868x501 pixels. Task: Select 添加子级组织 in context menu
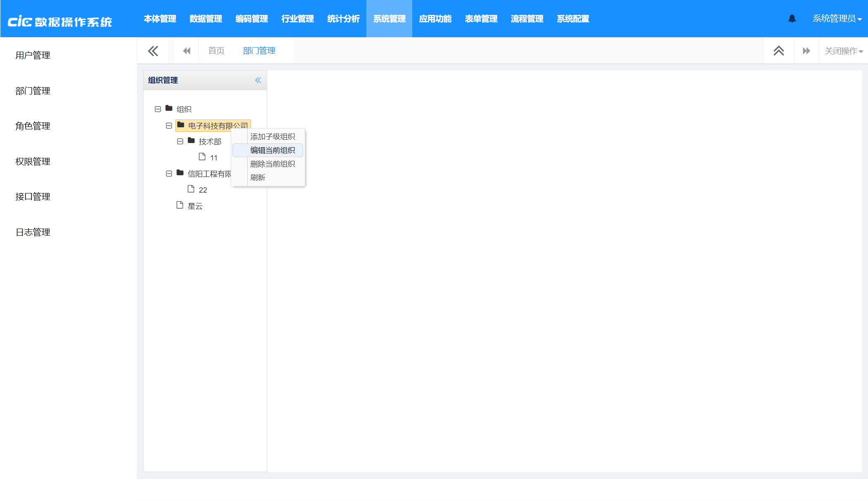[x=272, y=136]
